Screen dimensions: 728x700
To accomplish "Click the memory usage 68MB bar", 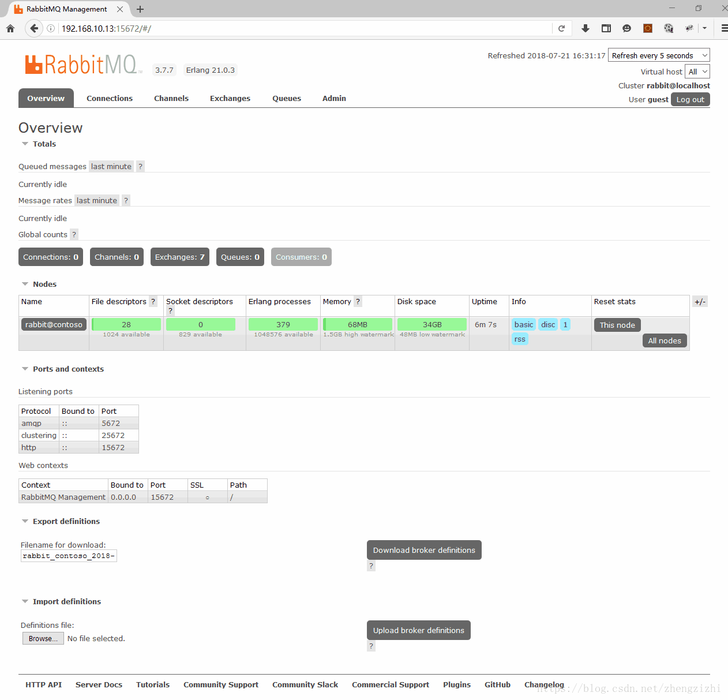I will click(x=358, y=324).
